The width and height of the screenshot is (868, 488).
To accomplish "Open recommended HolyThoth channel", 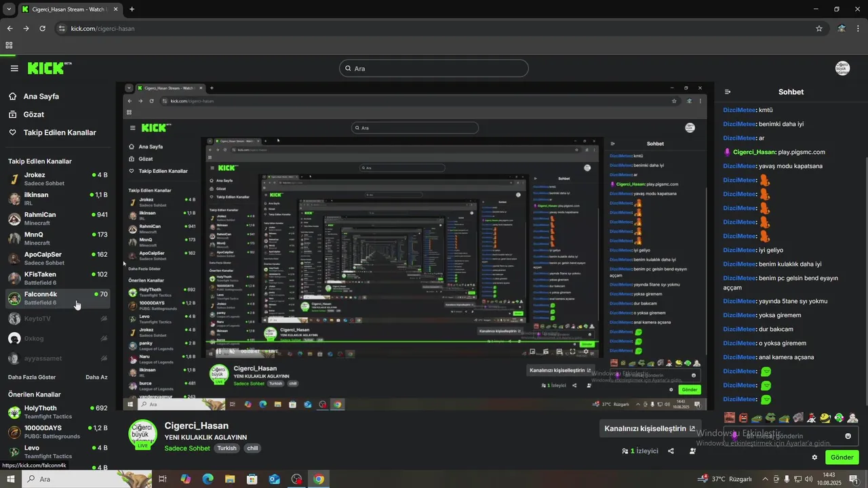I will pyautogui.click(x=58, y=412).
